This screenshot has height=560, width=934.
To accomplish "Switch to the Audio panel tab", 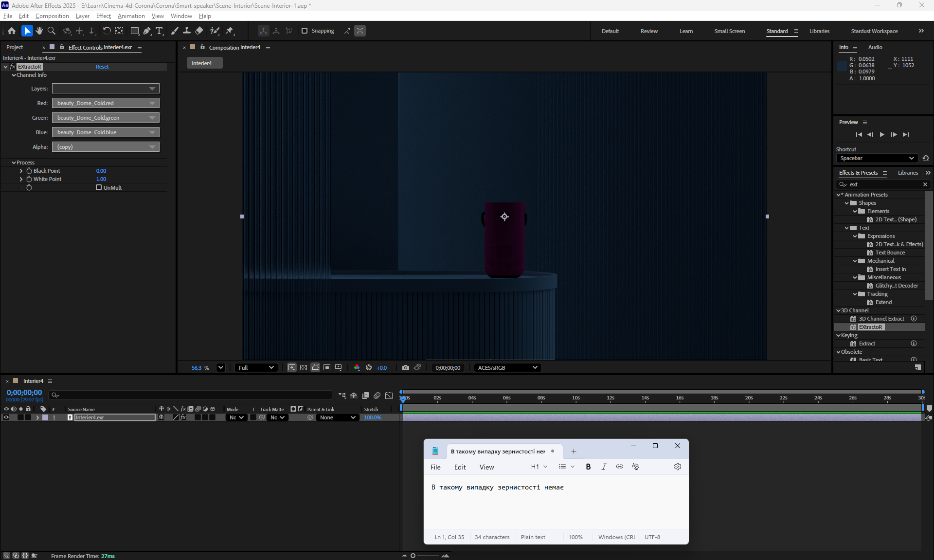I will [x=875, y=47].
